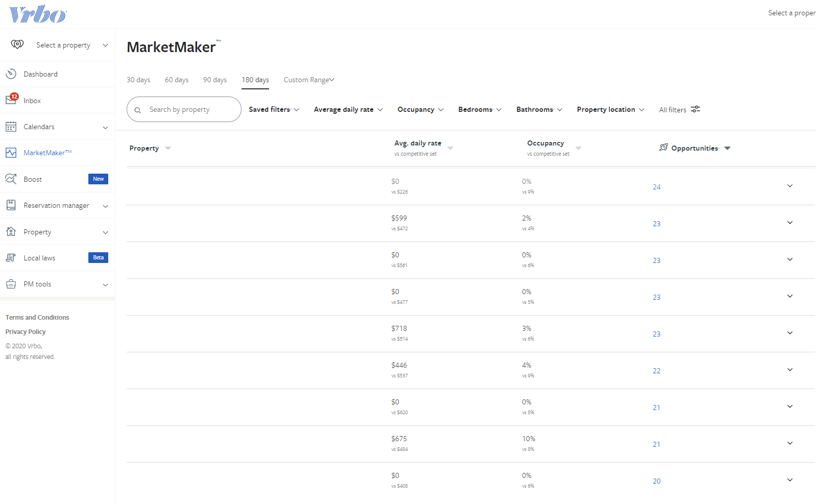Open Privacy Policy link

click(x=26, y=331)
